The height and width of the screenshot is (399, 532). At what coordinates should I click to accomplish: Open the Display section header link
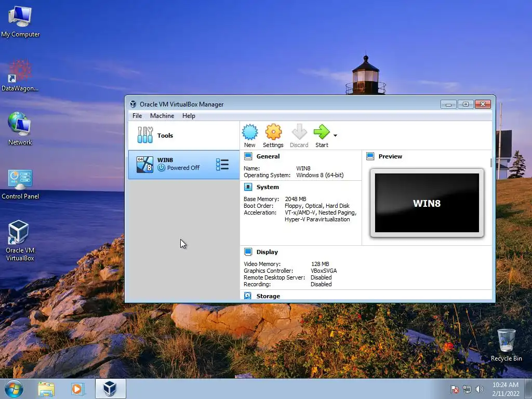point(267,252)
